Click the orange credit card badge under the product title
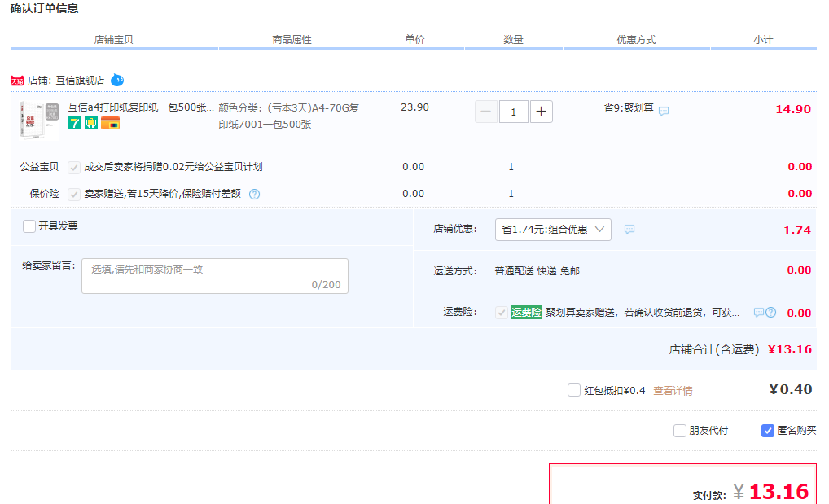Screen dimensions: 829x504 (110, 124)
